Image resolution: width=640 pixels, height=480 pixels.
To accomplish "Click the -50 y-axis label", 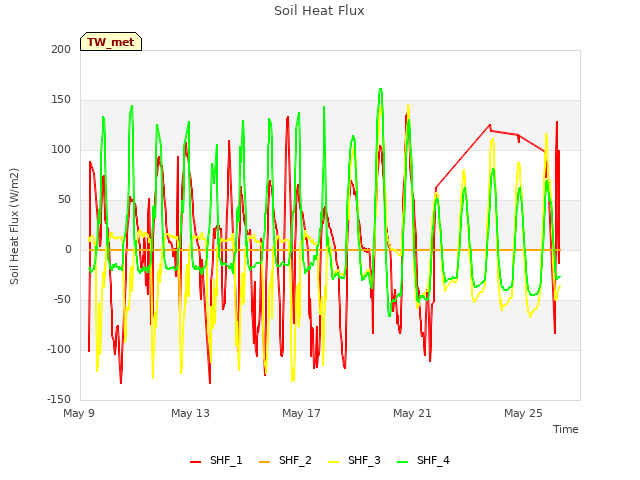I will [62, 300].
